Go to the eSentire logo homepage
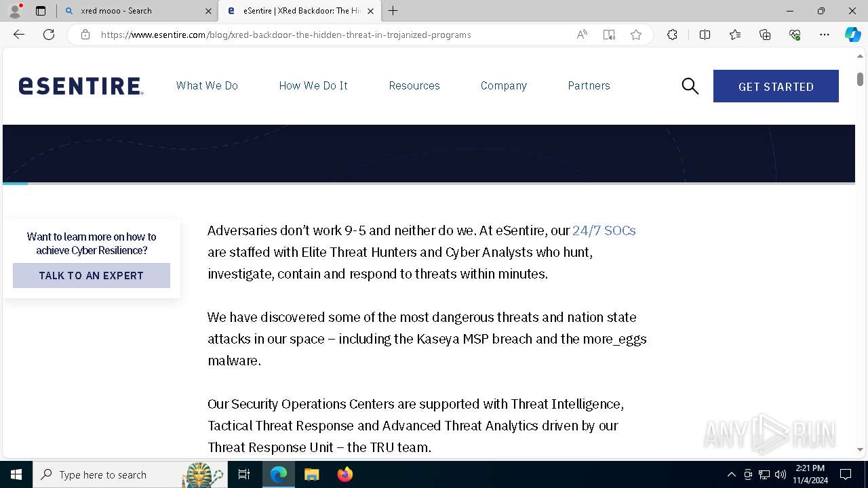This screenshot has width=868, height=488. tap(81, 86)
